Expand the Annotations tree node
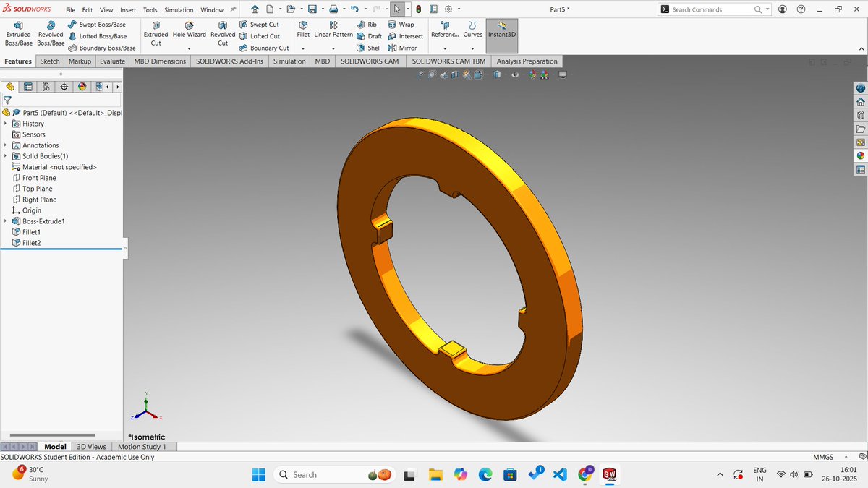Screen dimensions: 868x488 click(6, 145)
